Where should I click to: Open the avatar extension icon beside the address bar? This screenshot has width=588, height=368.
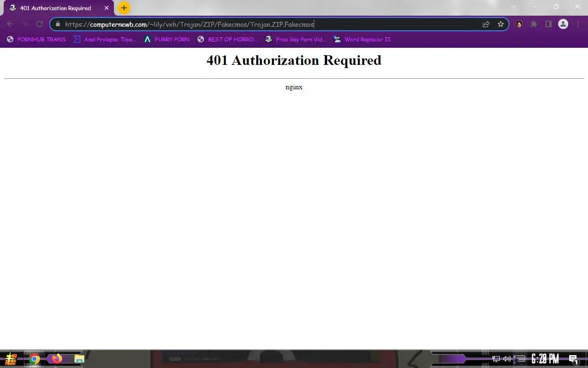coord(519,24)
